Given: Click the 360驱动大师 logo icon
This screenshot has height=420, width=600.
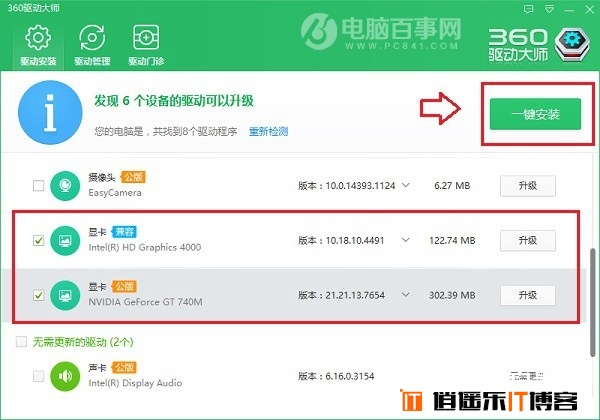Looking at the screenshot, I should [572, 44].
